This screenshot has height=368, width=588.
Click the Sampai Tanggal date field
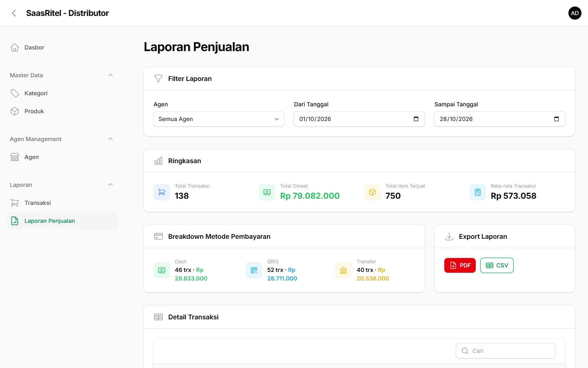500,119
